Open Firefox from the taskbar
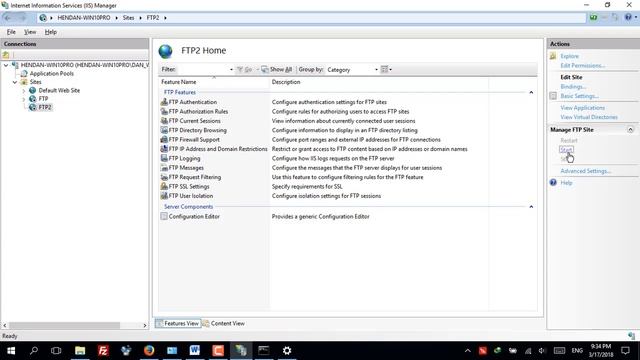640x360 pixels. click(149, 350)
